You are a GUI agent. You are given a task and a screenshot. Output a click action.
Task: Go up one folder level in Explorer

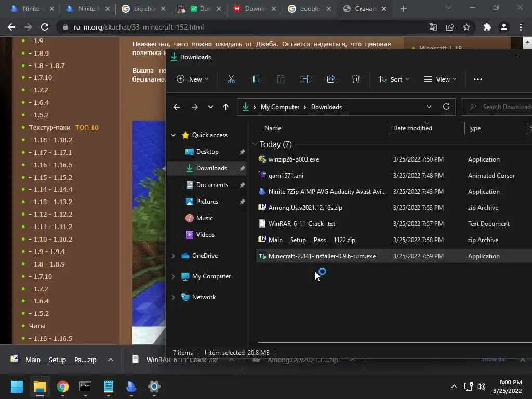[x=225, y=107]
